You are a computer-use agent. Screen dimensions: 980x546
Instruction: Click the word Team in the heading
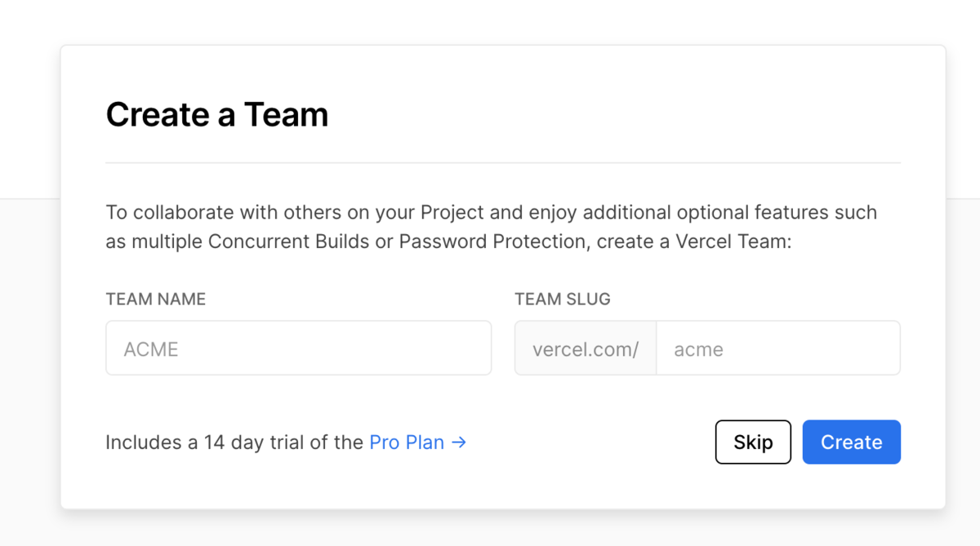(x=285, y=114)
